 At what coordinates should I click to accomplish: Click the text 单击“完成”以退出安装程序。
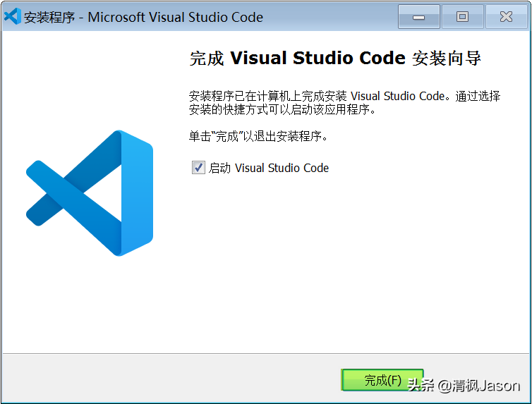[258, 136]
